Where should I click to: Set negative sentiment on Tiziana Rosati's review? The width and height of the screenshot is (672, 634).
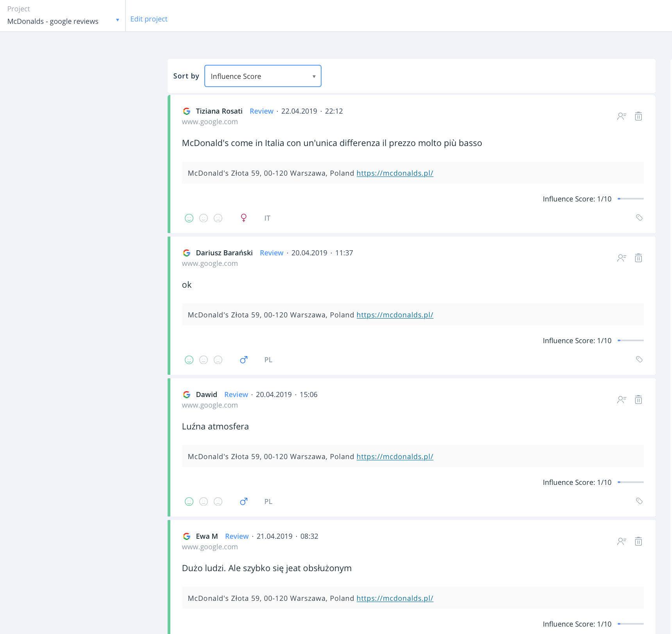(218, 218)
